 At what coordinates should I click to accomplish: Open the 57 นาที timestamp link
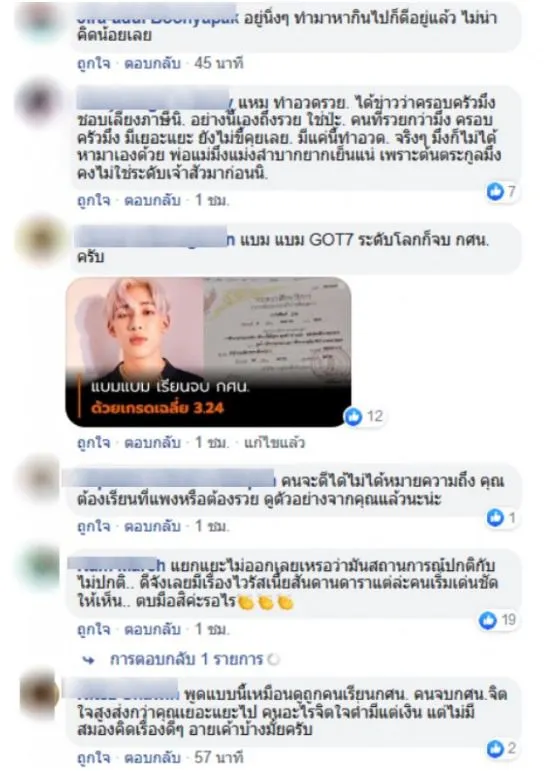click(x=219, y=757)
